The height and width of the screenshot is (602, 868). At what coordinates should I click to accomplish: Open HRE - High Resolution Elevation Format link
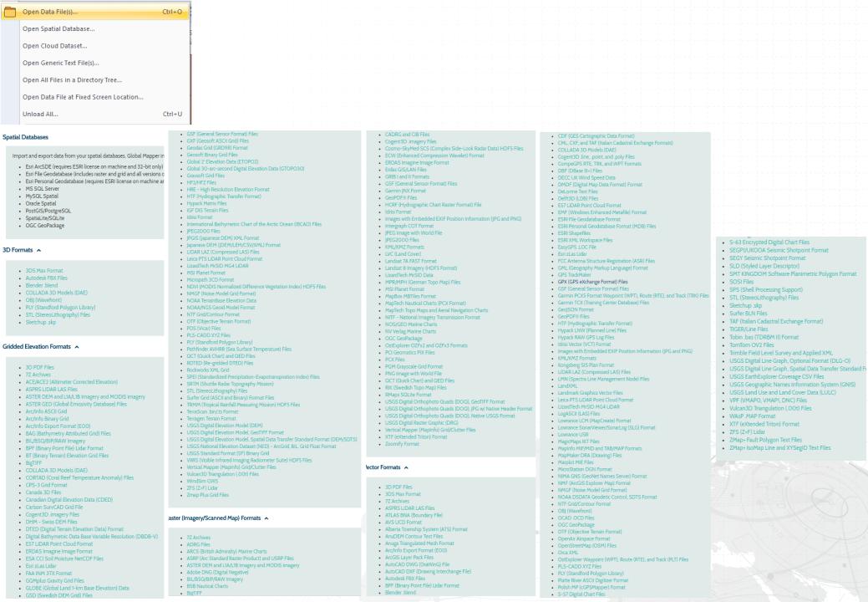click(x=228, y=190)
